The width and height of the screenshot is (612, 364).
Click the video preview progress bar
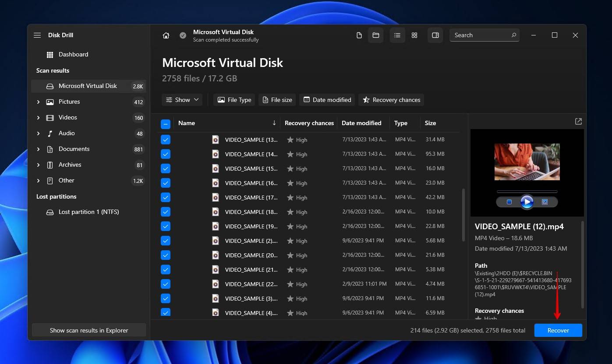click(x=527, y=192)
